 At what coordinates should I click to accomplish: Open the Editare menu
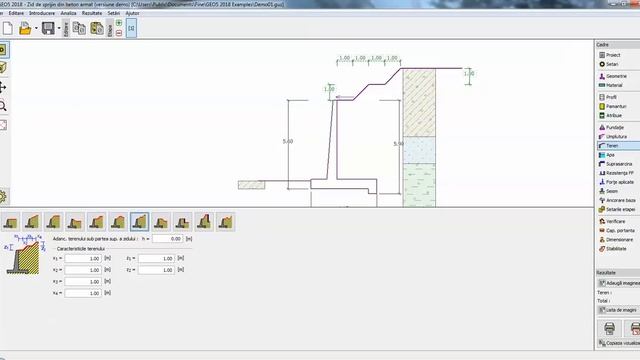click(x=16, y=13)
